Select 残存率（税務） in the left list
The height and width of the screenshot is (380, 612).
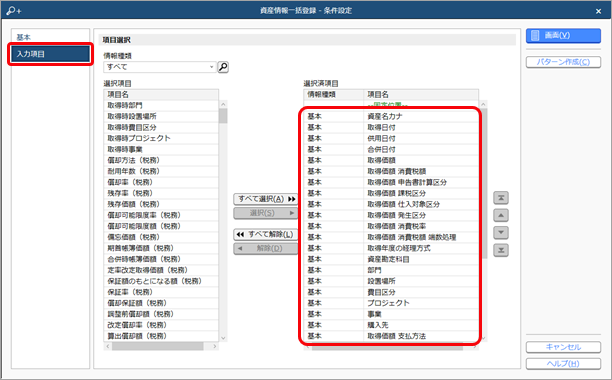(x=161, y=193)
